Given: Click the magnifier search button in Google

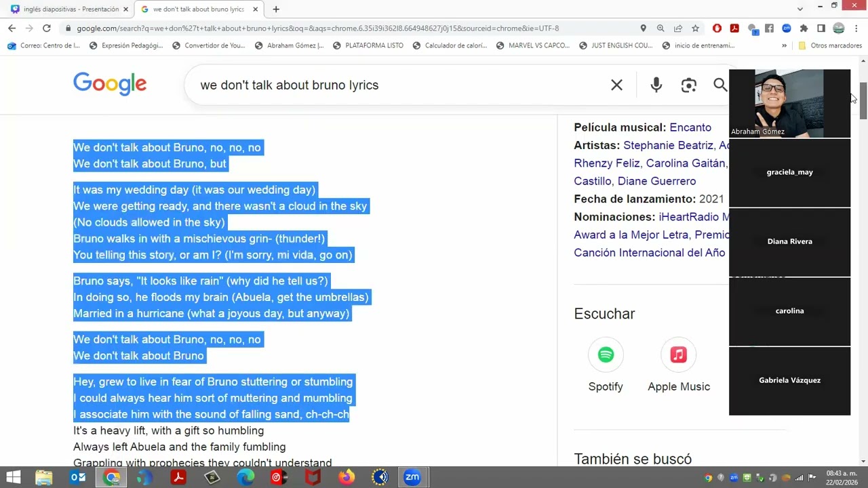Looking at the screenshot, I should coord(720,85).
